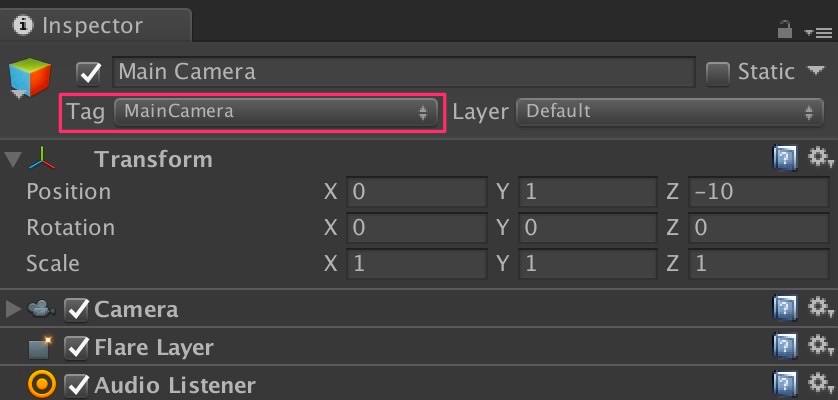Image resolution: width=838 pixels, height=400 pixels.
Task: Collapse the Transform component section
Action: 13,159
